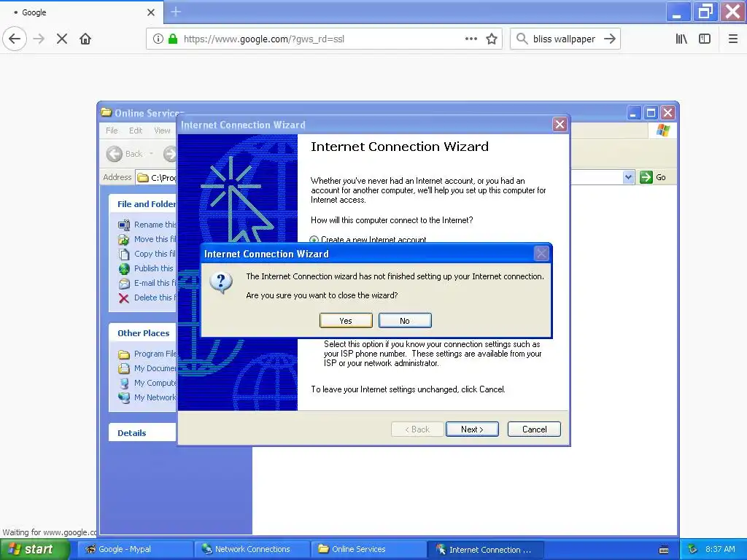747x560 pixels.
Task: Open page actions three-dot menu
Action: pyautogui.click(x=471, y=39)
